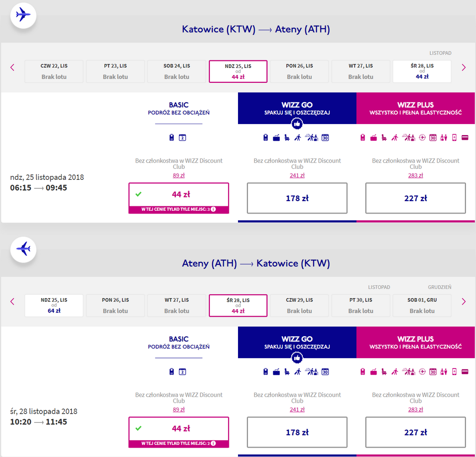
Task: Click checked suitcase icon under outbound WIZZ GO
Action: coord(276,138)
